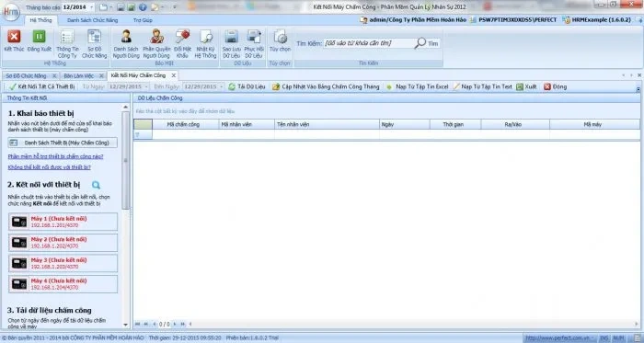Go to first record in pager
Image resolution: width=644 pixels, height=343 pixels.
(138, 324)
